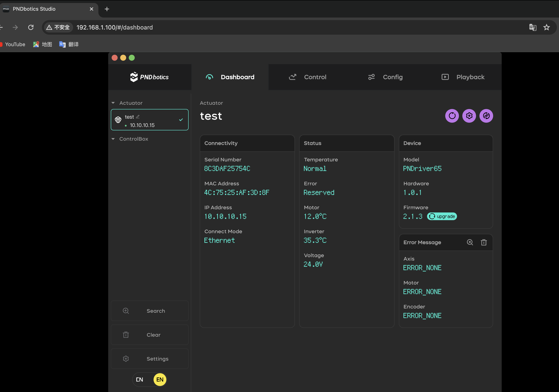Click the Error Message trash icon
559x392 pixels.
click(x=484, y=242)
